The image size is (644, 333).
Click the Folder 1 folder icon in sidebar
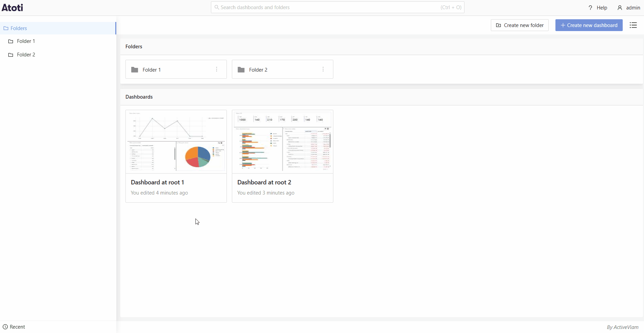pos(11,41)
